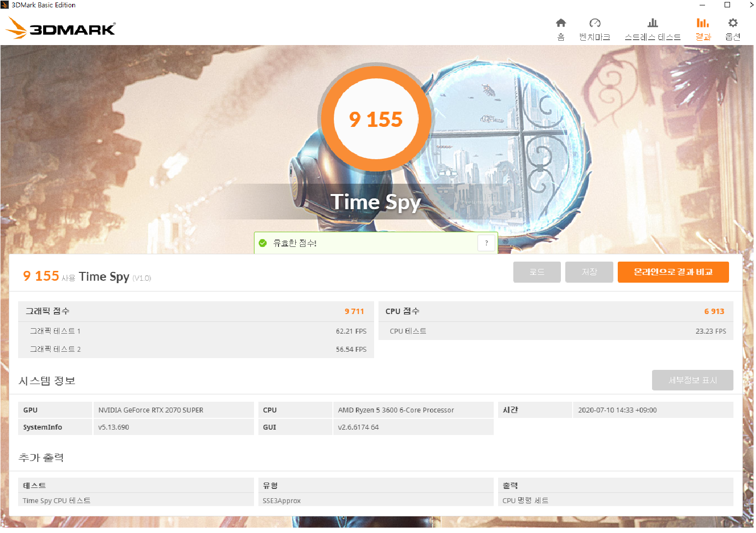
Task: Click the Save (저장) button
Action: tap(589, 272)
